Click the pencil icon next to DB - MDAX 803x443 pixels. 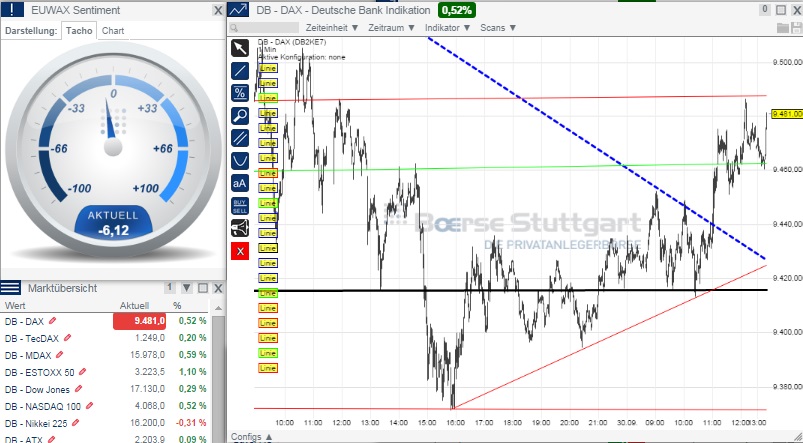pyautogui.click(x=59, y=355)
